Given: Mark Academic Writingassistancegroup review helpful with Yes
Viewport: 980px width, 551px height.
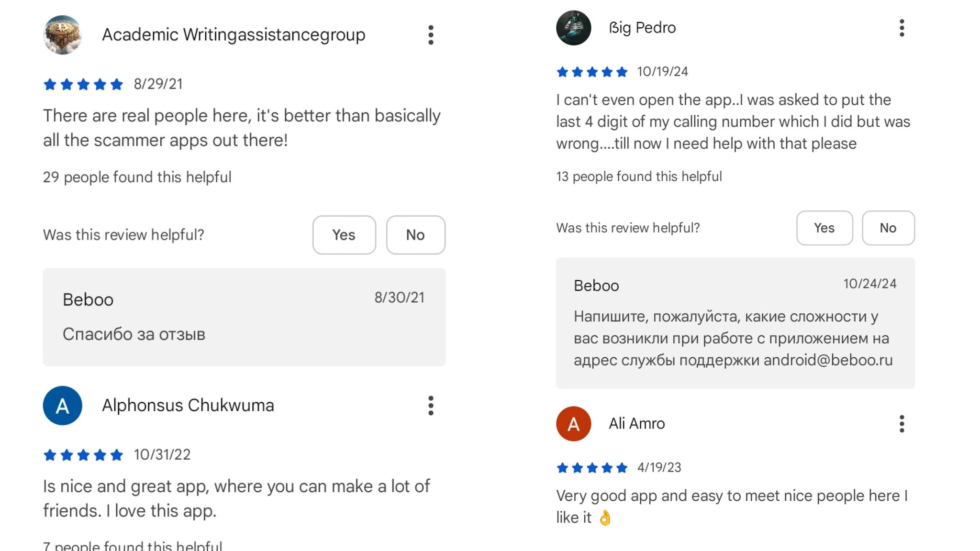Looking at the screenshot, I should 344,235.
